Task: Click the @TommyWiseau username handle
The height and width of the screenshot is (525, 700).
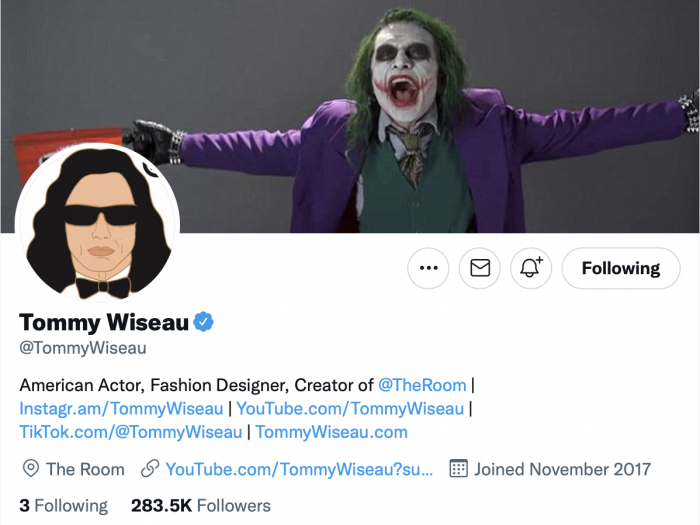Action: point(83,348)
